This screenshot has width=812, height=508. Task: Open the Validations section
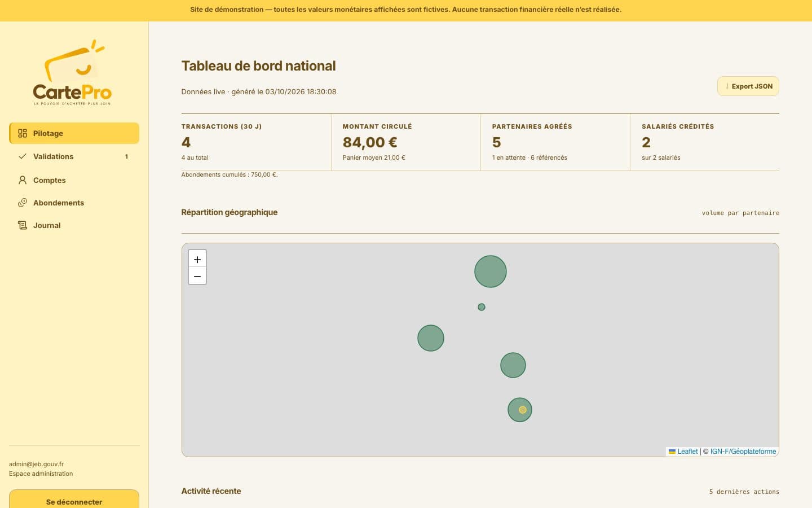[74, 156]
